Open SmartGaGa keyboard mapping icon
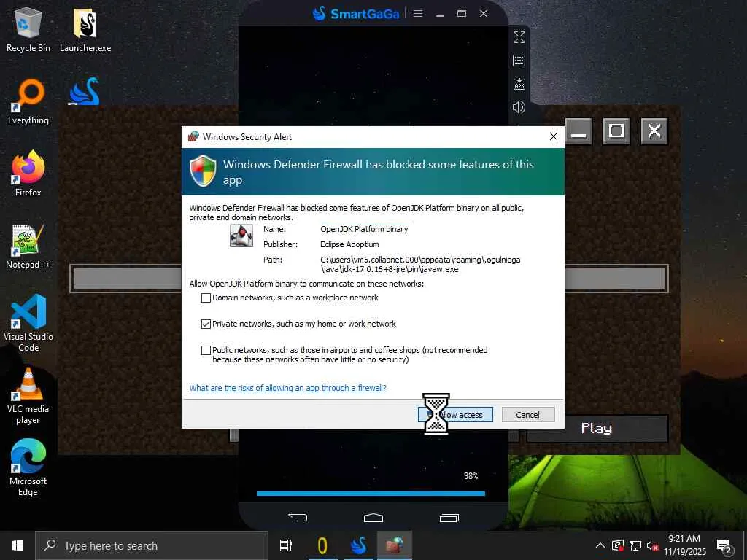The width and height of the screenshot is (747, 560). click(x=519, y=61)
